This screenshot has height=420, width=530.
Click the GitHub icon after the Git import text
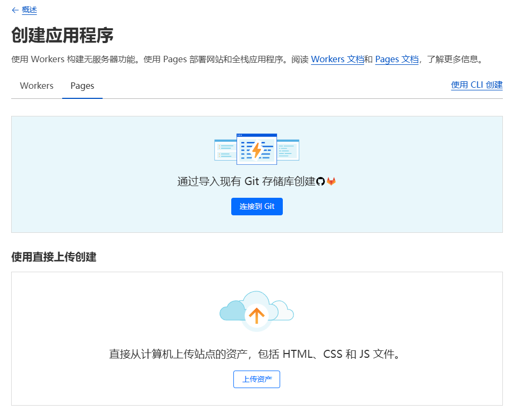pos(321,181)
